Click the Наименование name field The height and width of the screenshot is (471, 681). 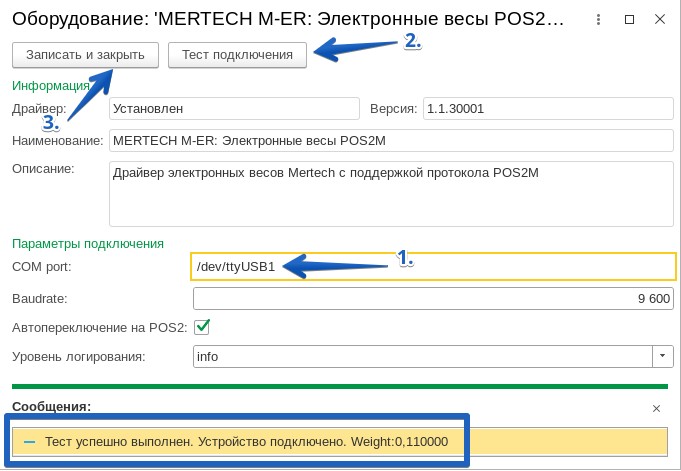[x=390, y=141]
